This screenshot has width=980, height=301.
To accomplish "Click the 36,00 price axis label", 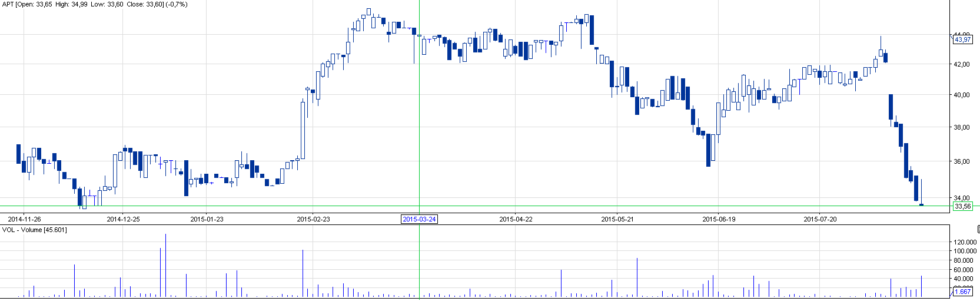I will pyautogui.click(x=962, y=161).
